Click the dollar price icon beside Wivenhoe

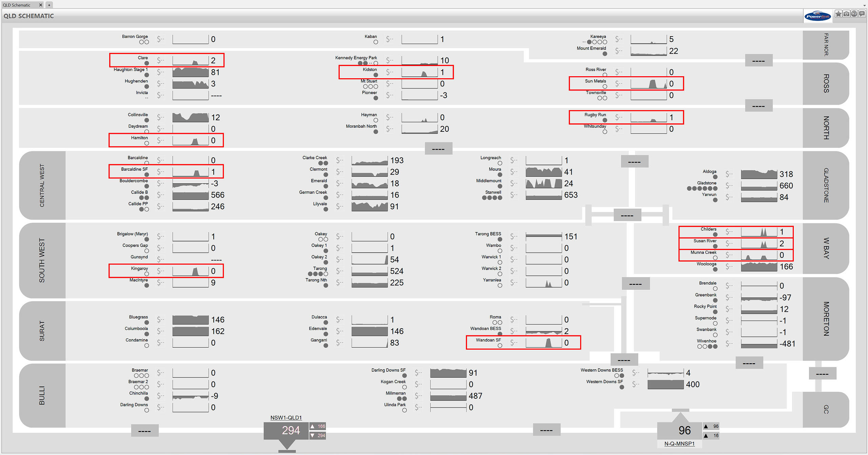tap(729, 344)
